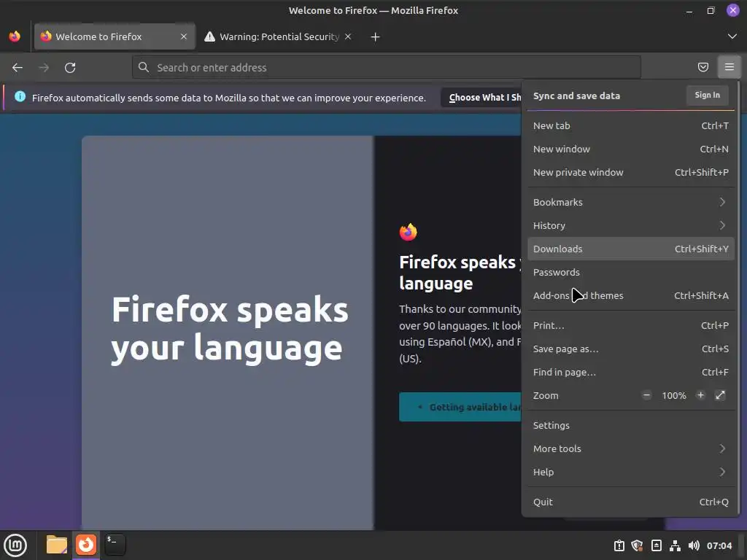Image resolution: width=747 pixels, height=560 pixels.
Task: Close the Firefox window
Action: [732, 10]
